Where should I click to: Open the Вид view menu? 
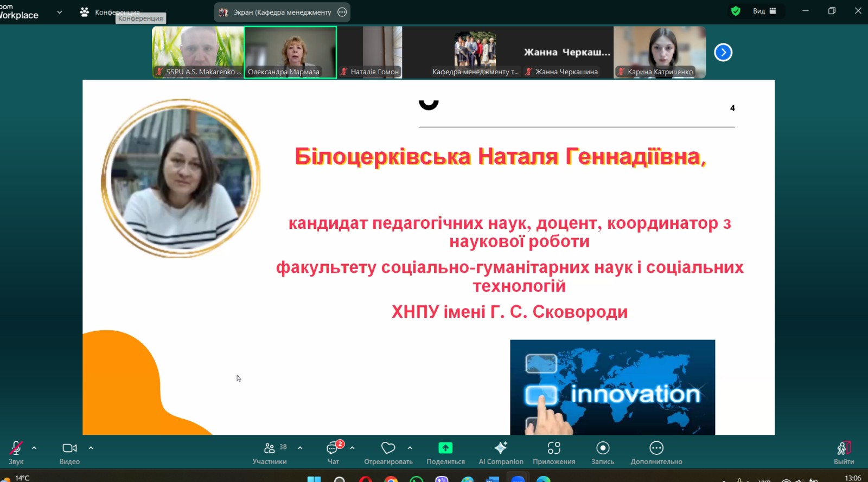[x=764, y=11]
